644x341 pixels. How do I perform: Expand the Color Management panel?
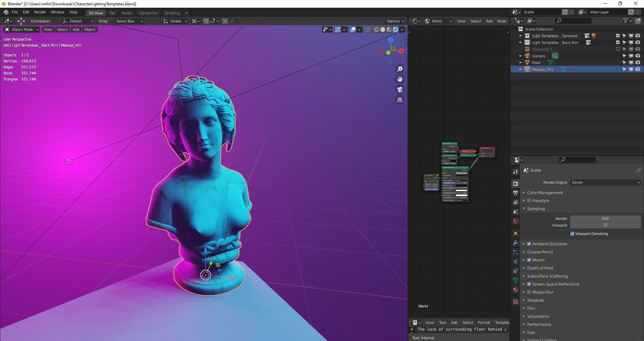coord(524,193)
